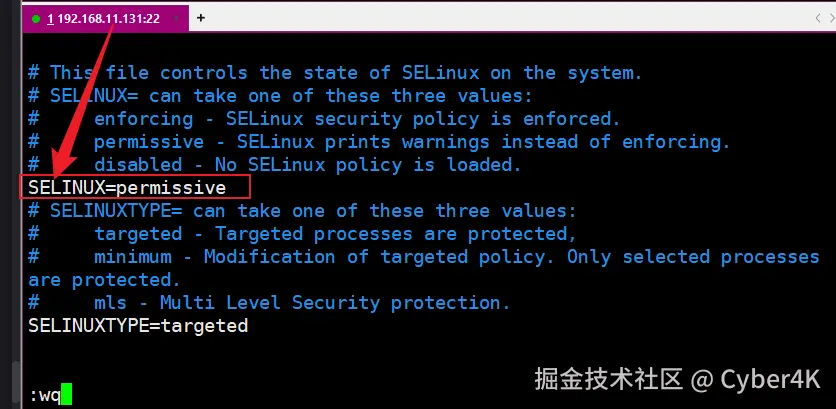This screenshot has height=409, width=836.
Task: Click the 'permissive - SELinux prints warnings' comment
Action: click(x=412, y=142)
